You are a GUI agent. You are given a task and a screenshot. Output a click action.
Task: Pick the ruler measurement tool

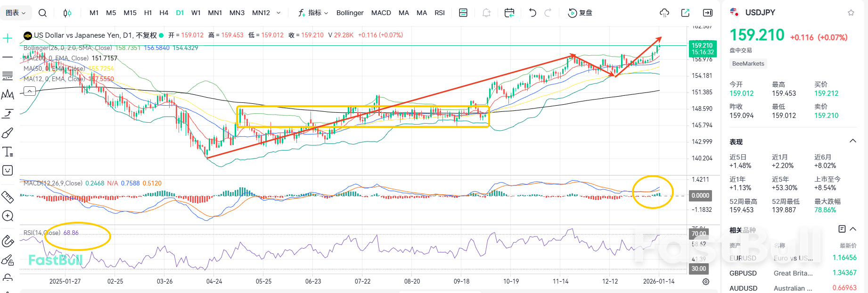[x=8, y=197]
